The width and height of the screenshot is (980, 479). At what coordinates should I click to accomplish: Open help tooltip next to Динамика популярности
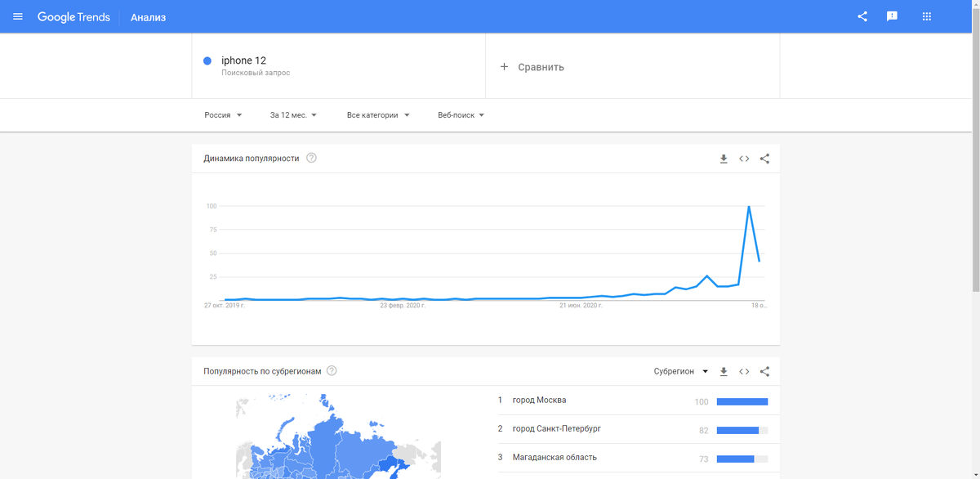(x=311, y=159)
